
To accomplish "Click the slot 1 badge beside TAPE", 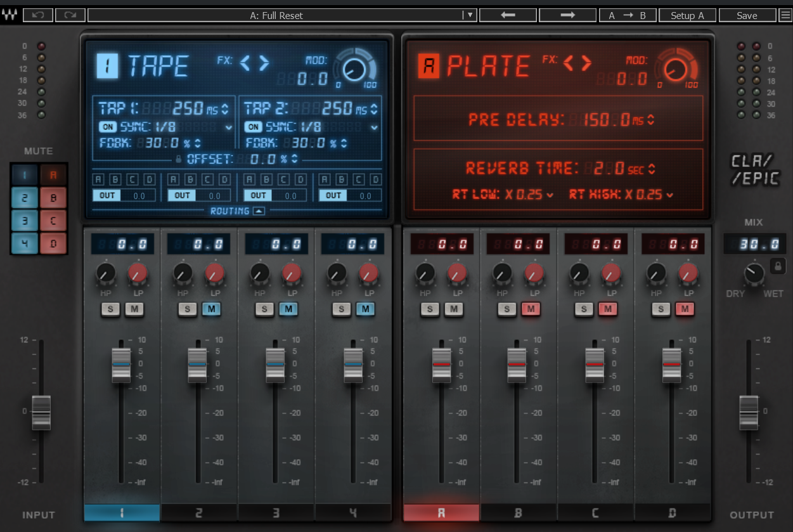I will point(107,66).
